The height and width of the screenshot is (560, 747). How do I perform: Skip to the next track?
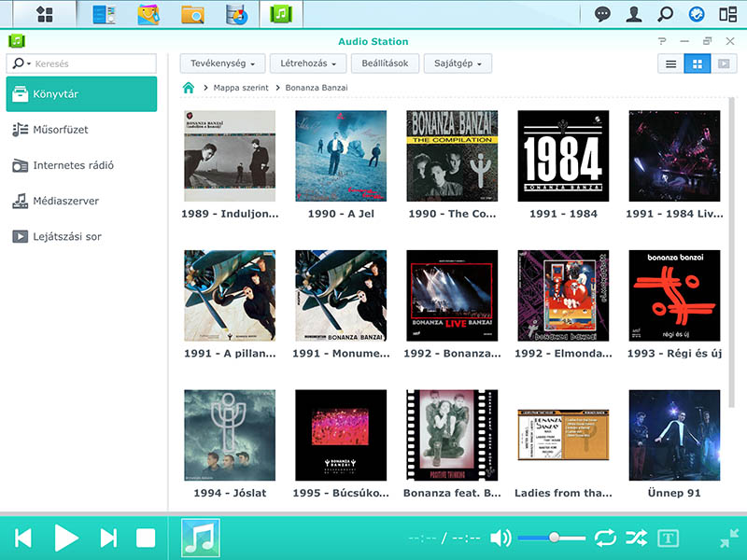click(109, 538)
